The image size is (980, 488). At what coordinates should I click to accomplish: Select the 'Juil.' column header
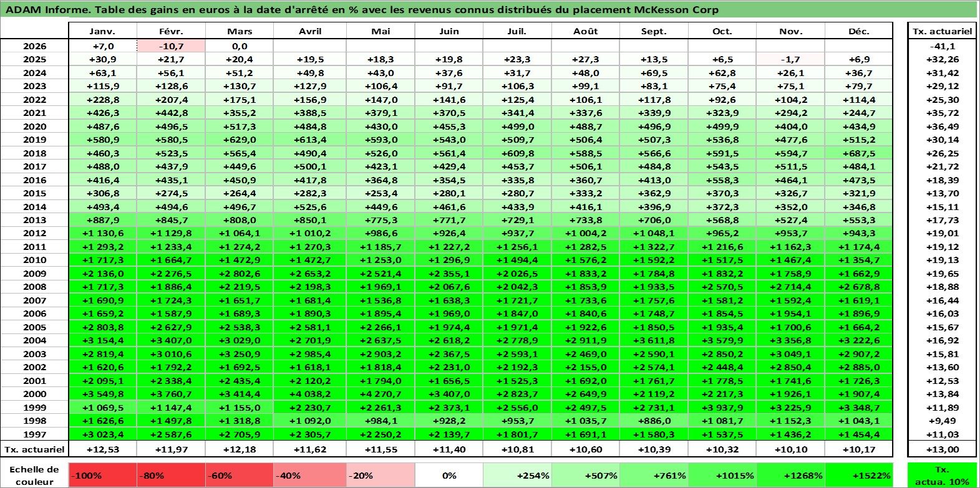(x=517, y=31)
